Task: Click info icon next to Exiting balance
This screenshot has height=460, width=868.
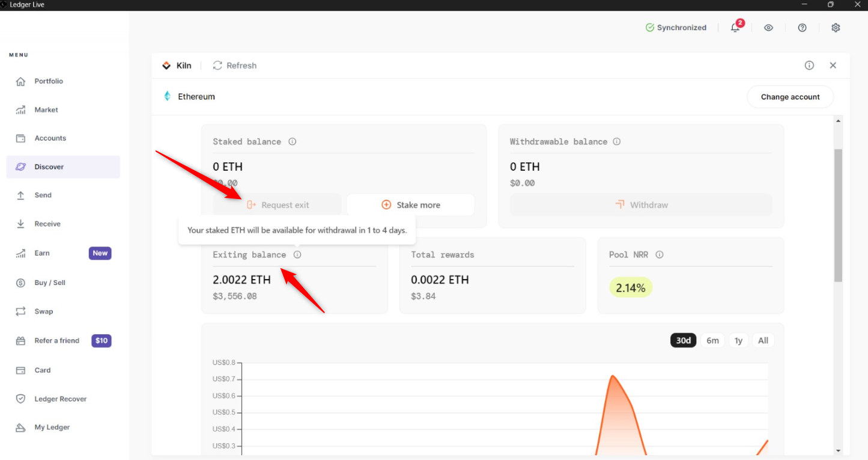Action: coord(297,255)
